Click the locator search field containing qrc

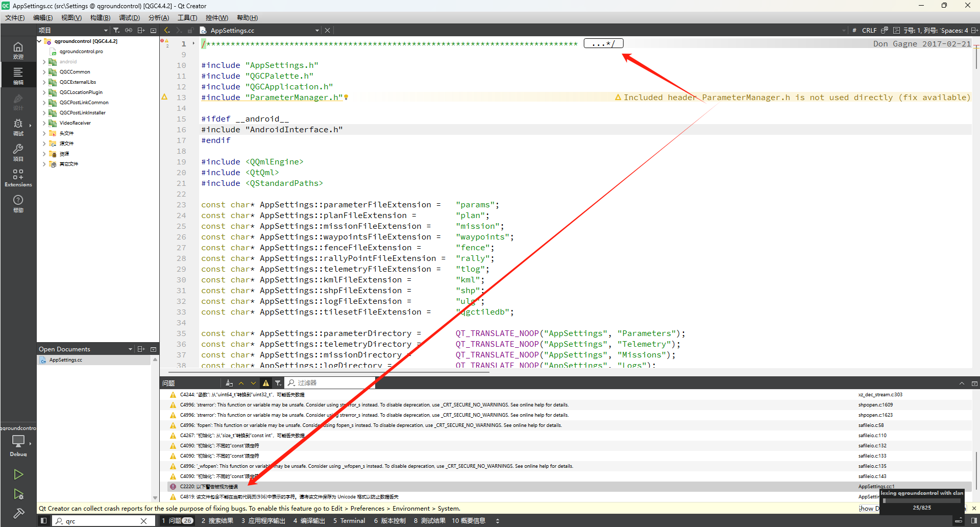tap(101, 521)
